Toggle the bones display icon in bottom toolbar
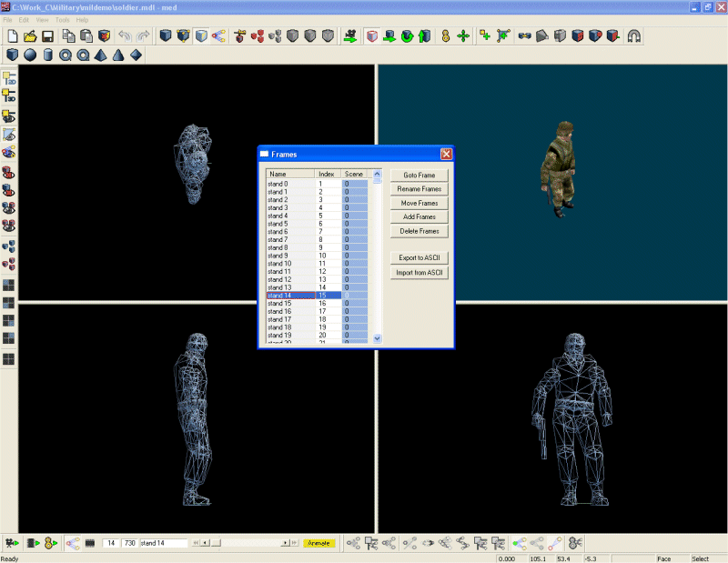Image resolution: width=728 pixels, height=563 pixels. pos(73,543)
